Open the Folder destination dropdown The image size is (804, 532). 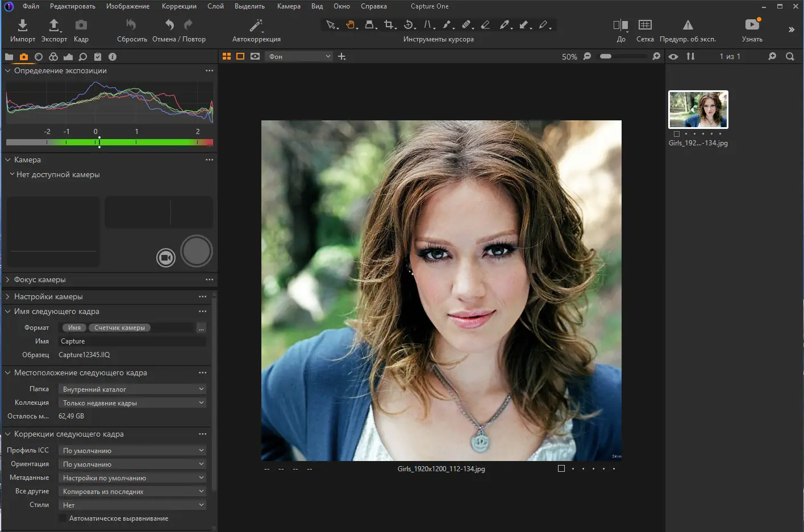click(x=132, y=389)
